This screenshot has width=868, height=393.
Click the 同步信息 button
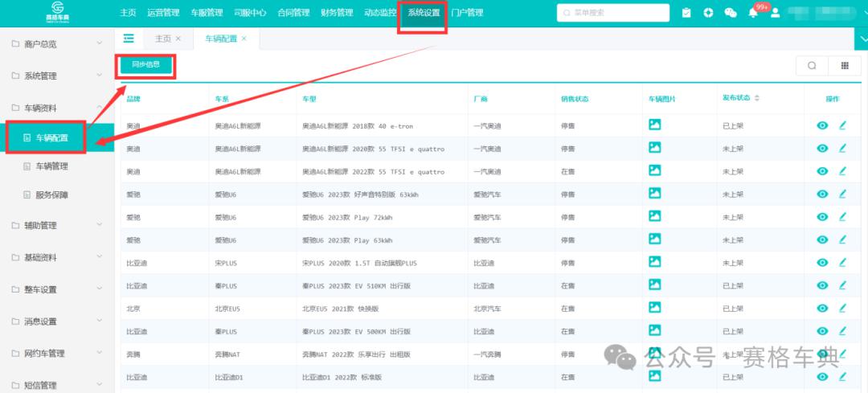tap(145, 65)
